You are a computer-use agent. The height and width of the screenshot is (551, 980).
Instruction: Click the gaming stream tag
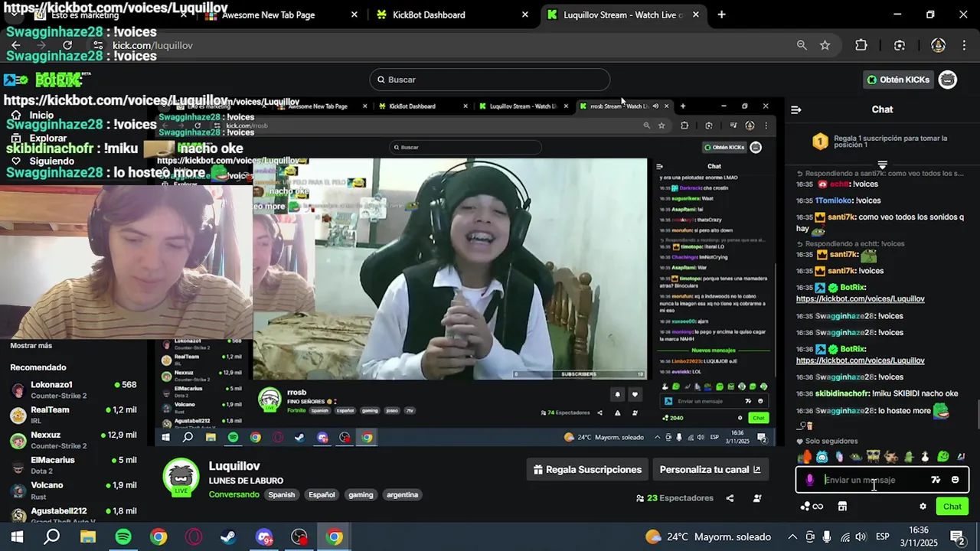pyautogui.click(x=361, y=495)
